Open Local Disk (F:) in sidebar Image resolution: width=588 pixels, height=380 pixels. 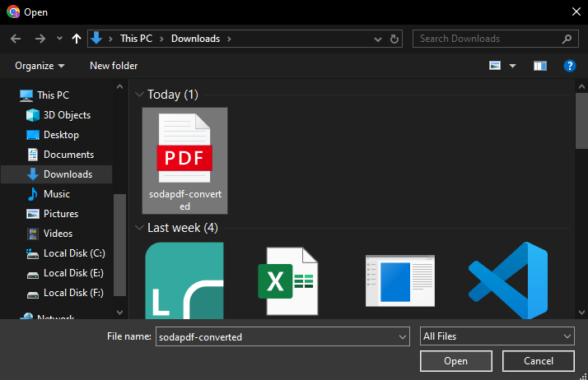(x=73, y=293)
